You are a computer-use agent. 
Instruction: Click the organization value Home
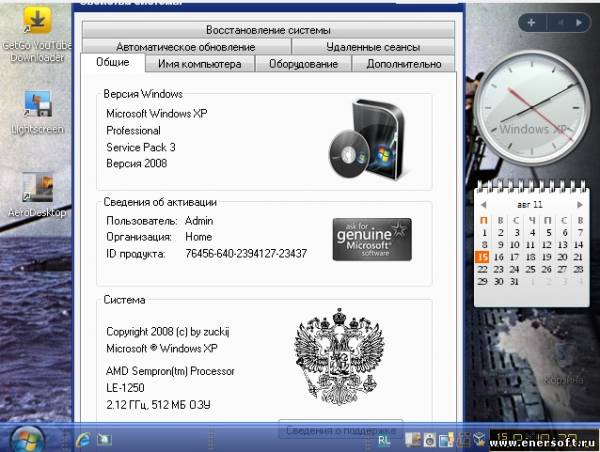point(199,237)
